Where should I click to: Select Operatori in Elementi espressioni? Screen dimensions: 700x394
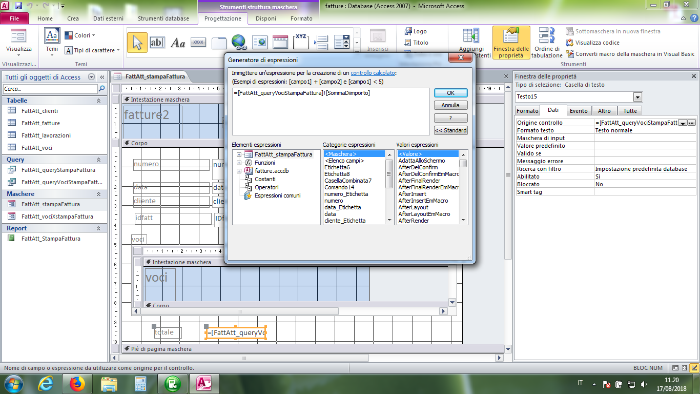[267, 187]
